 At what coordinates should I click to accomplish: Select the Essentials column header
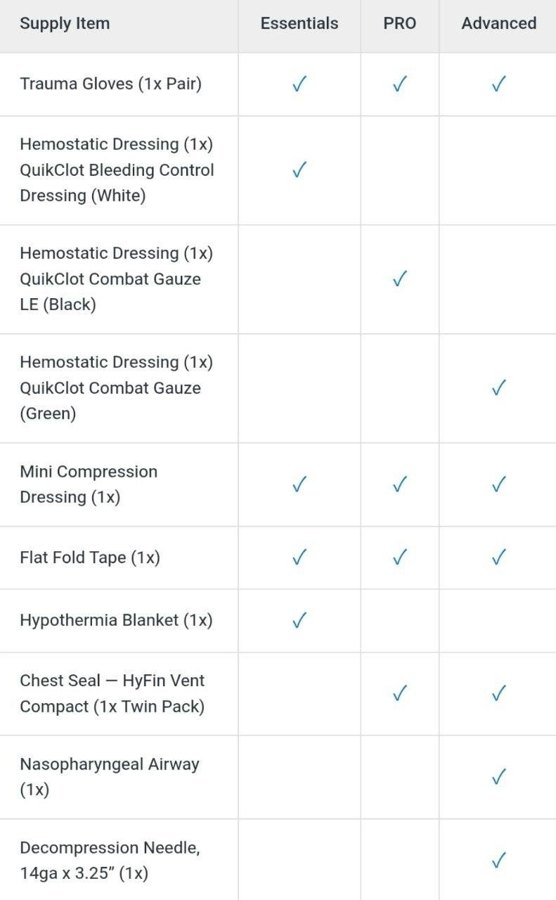pyautogui.click(x=300, y=24)
